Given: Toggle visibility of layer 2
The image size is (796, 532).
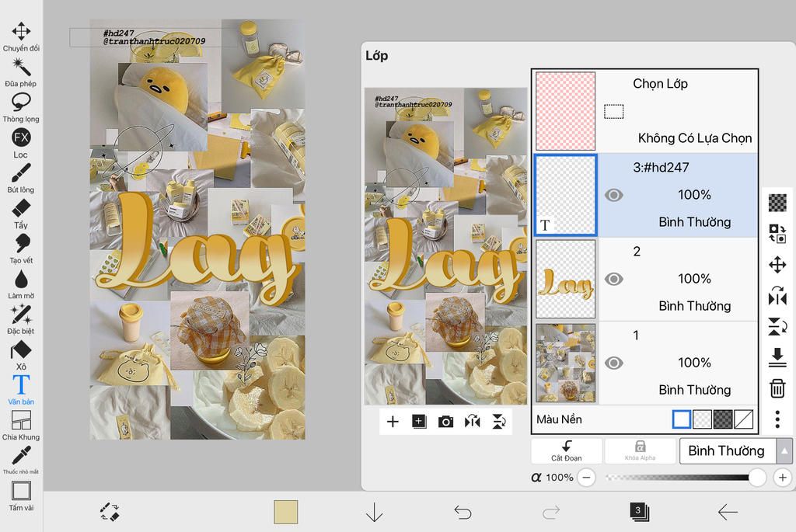Looking at the screenshot, I should [614, 279].
